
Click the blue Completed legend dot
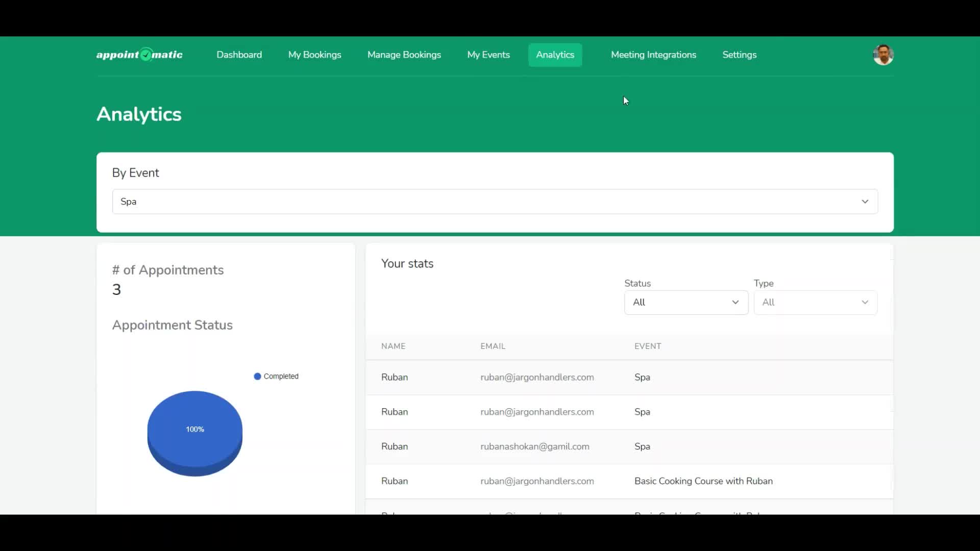[257, 377]
